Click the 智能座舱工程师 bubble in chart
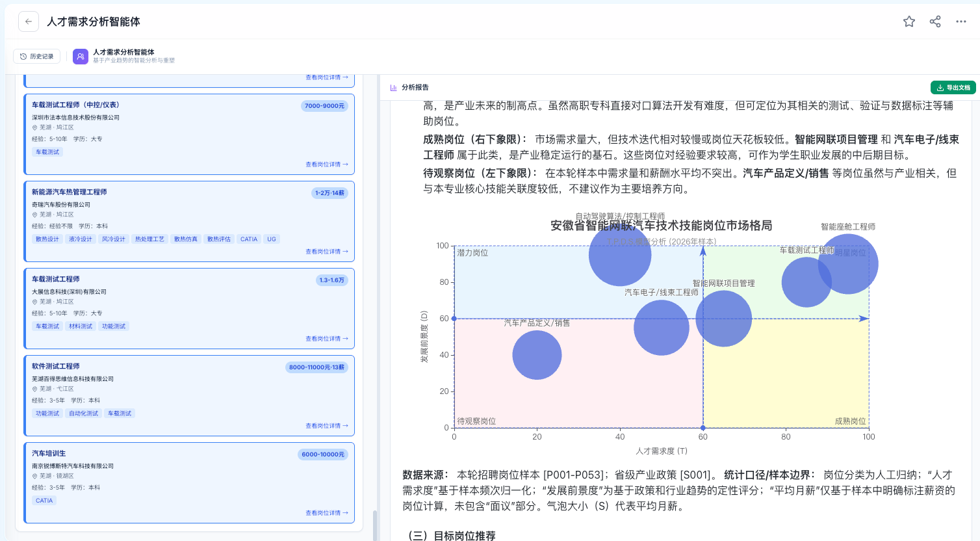The image size is (980, 541). coord(848,264)
